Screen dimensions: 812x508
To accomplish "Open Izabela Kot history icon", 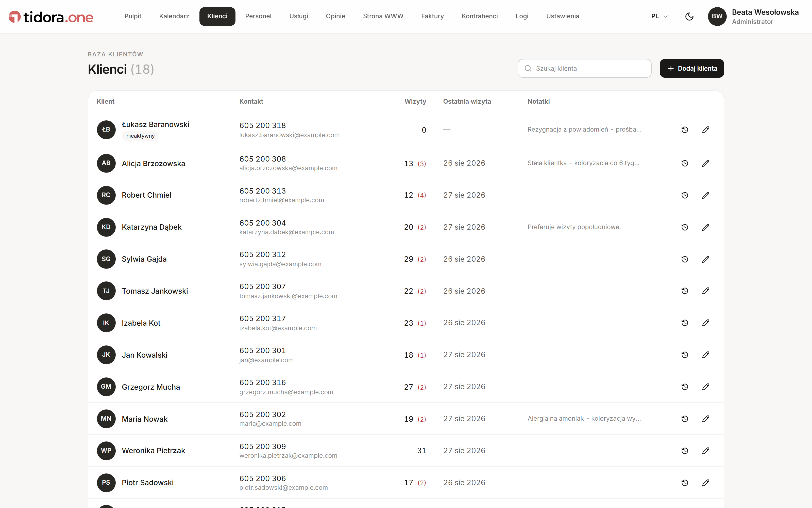I will [x=685, y=323].
